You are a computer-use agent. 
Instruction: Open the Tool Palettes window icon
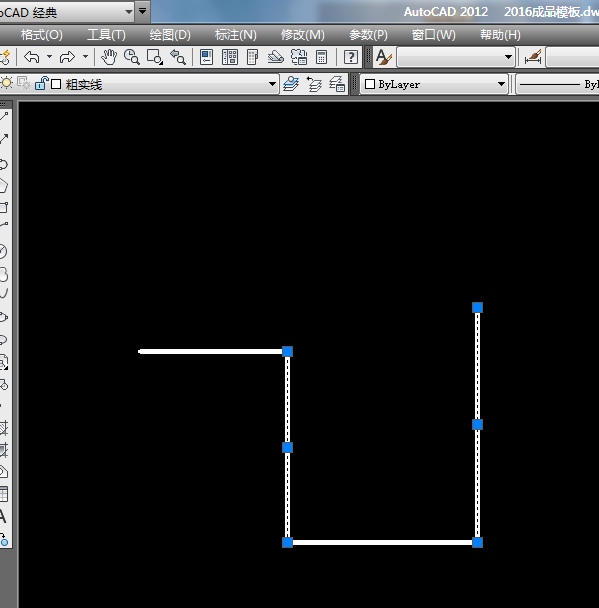[x=252, y=57]
